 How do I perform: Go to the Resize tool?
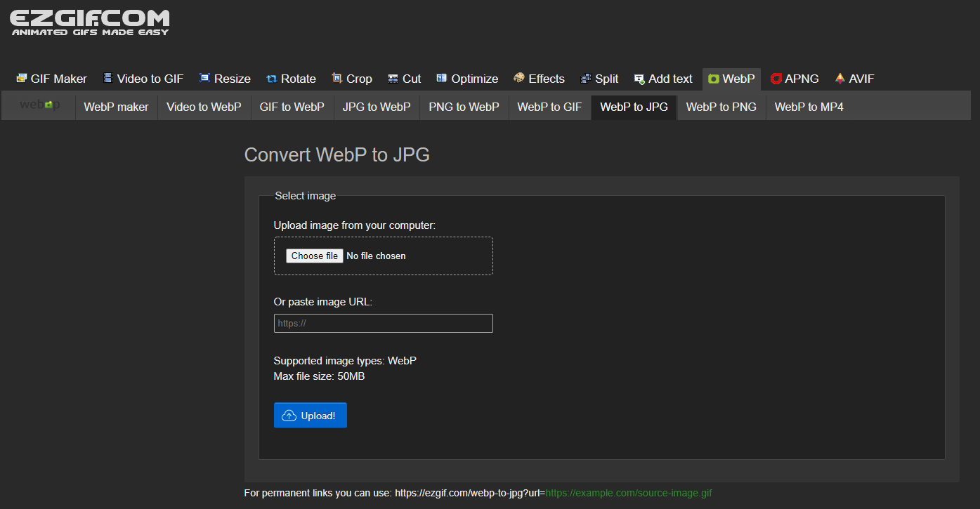[225, 79]
